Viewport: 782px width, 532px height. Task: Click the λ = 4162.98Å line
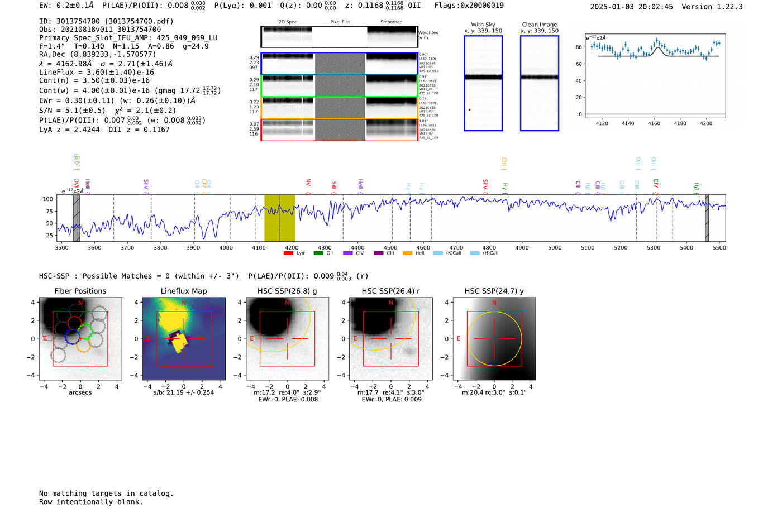106,64
